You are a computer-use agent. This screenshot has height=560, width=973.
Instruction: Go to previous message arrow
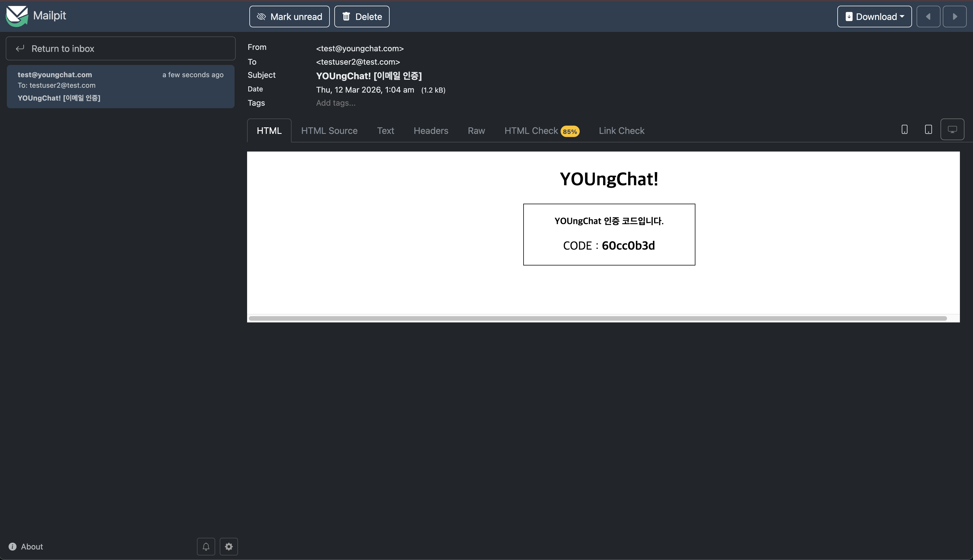(x=928, y=17)
